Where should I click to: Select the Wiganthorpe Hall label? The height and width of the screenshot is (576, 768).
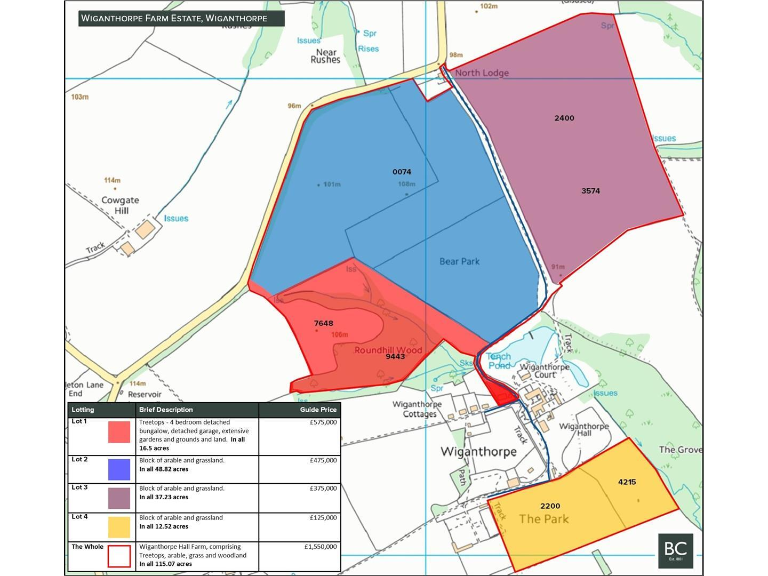tap(583, 432)
